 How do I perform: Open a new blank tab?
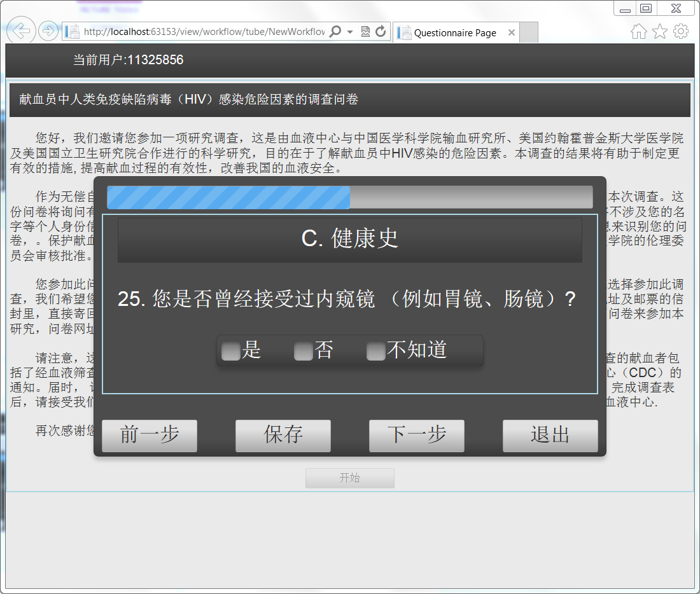[529, 32]
